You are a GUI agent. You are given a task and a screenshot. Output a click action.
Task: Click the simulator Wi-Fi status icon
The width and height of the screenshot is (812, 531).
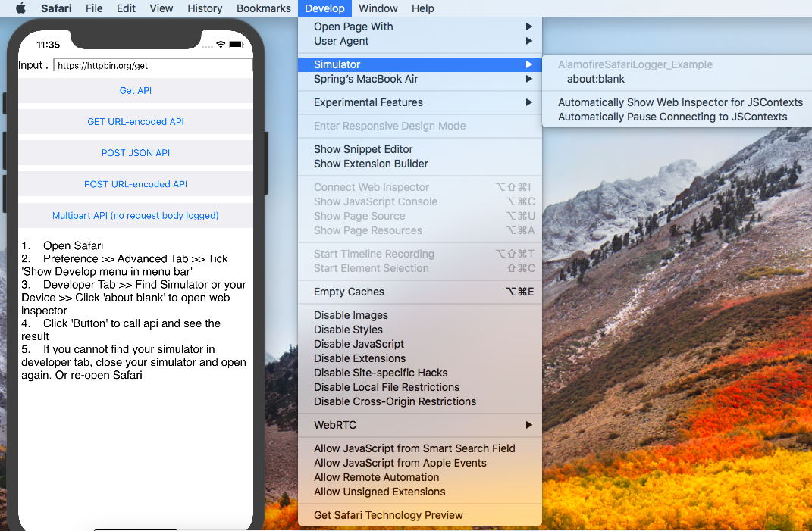pyautogui.click(x=221, y=45)
